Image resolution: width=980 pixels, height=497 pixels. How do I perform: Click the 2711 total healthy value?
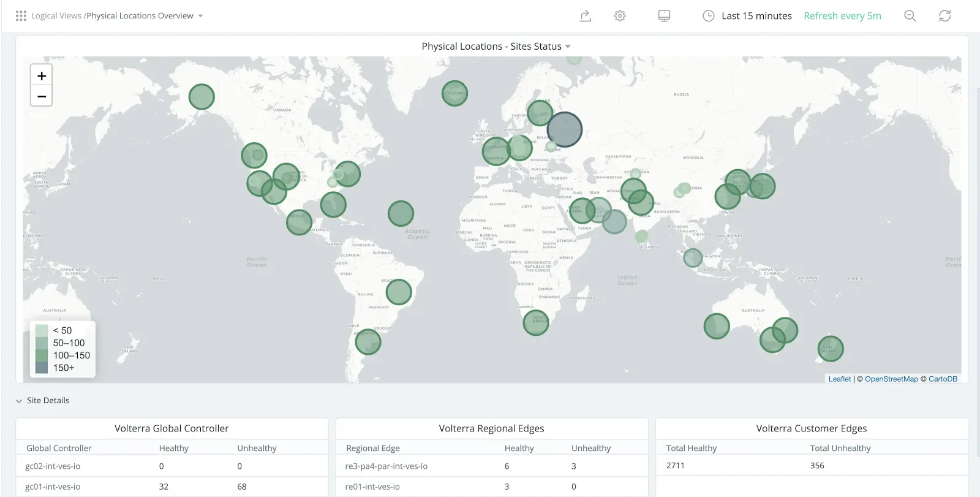tap(676, 466)
